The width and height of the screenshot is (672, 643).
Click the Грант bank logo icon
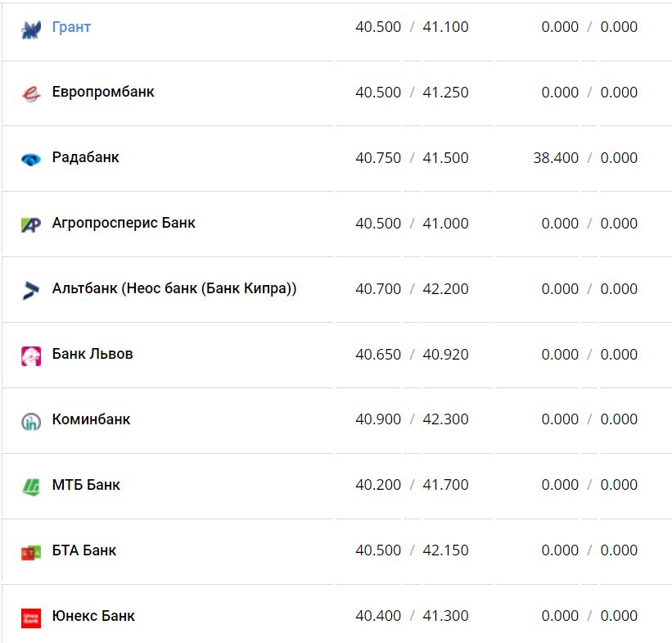31,29
